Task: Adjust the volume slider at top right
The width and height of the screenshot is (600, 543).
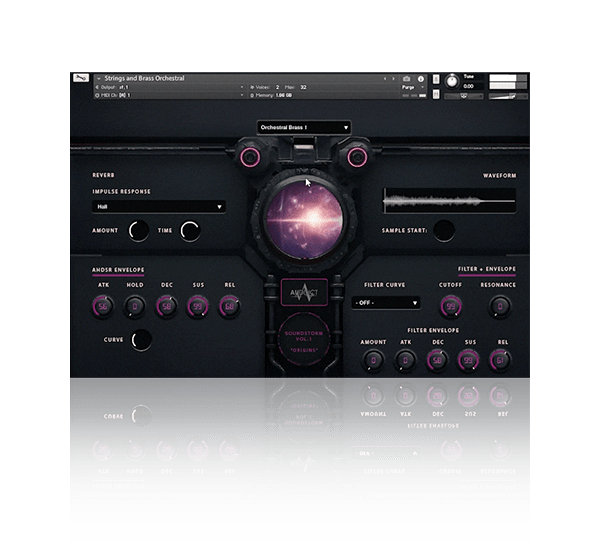Action: [x=507, y=96]
